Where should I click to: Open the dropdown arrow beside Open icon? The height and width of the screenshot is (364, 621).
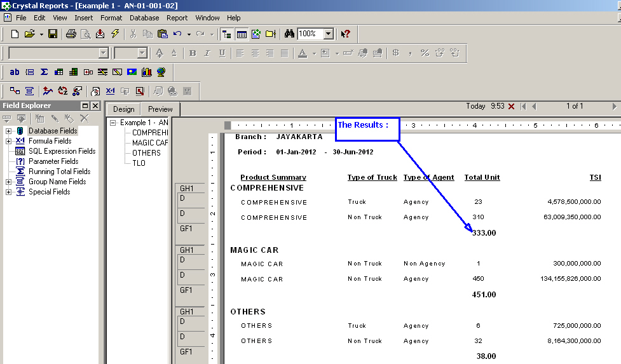[41, 34]
